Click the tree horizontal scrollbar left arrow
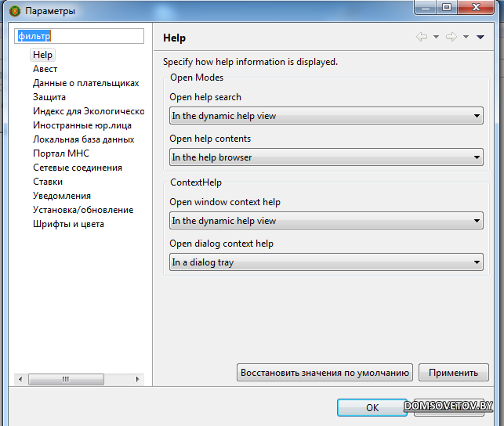 click(20, 380)
